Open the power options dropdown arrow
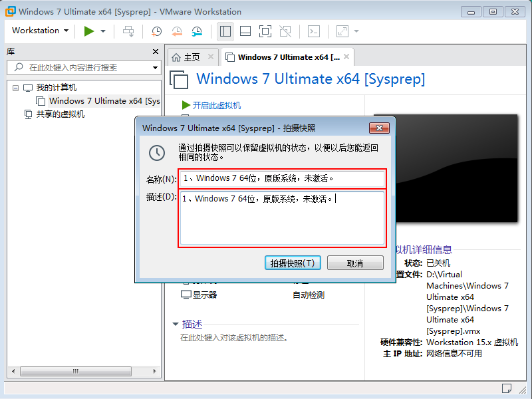 point(103,31)
